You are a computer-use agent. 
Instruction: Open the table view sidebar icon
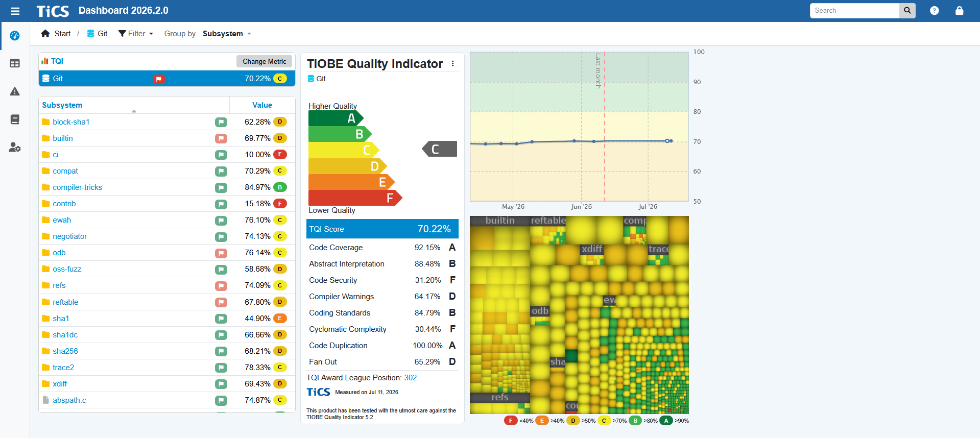pos(15,63)
